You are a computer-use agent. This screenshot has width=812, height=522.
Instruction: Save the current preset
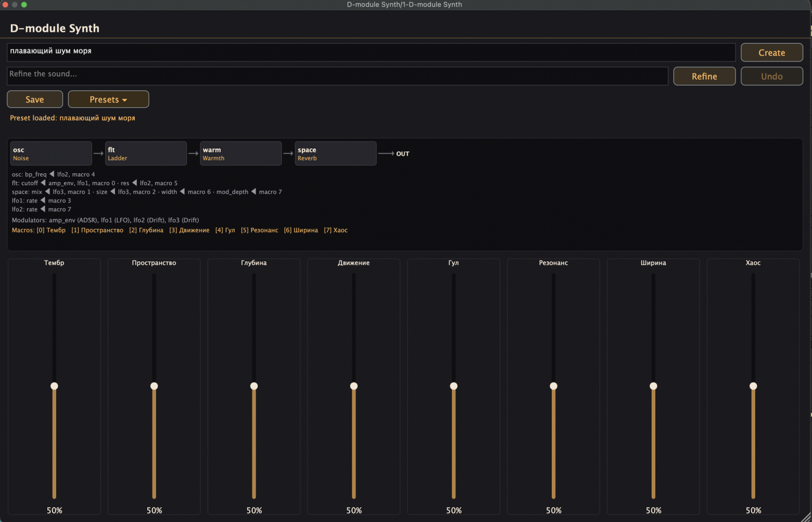coord(35,99)
